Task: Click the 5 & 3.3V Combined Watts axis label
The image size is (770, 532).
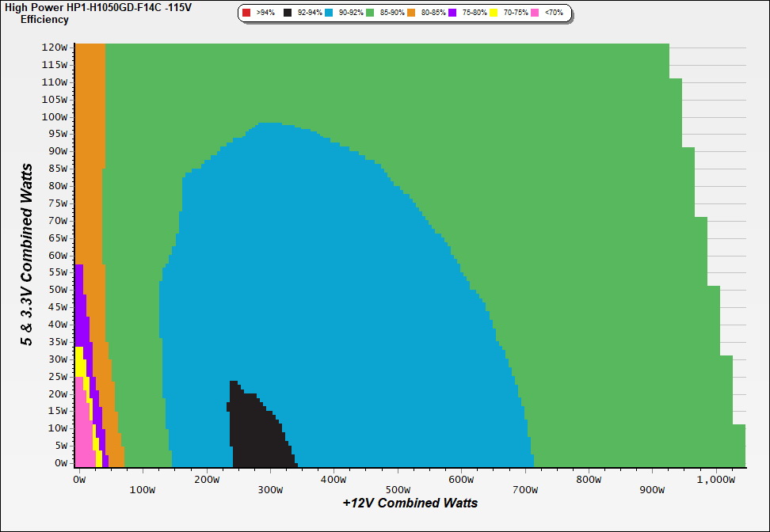Action: pos(27,255)
